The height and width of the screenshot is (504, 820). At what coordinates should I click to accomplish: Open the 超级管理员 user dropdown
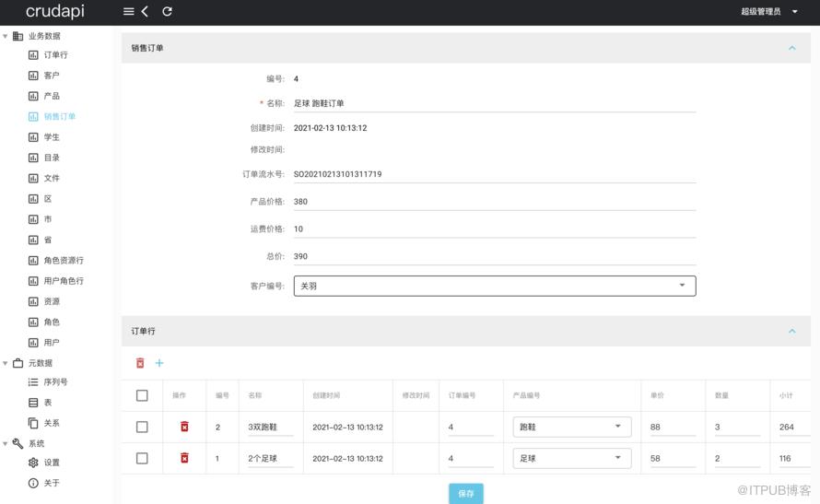pyautogui.click(x=768, y=11)
